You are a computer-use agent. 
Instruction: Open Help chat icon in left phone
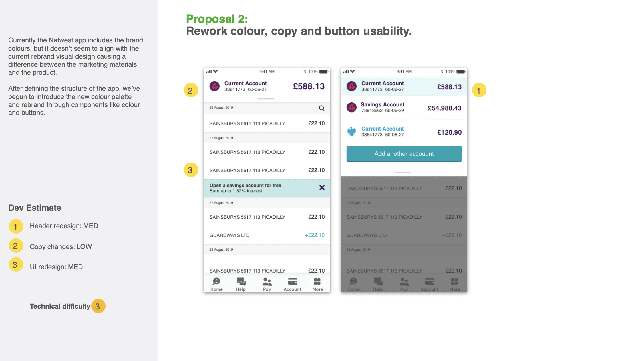(241, 284)
